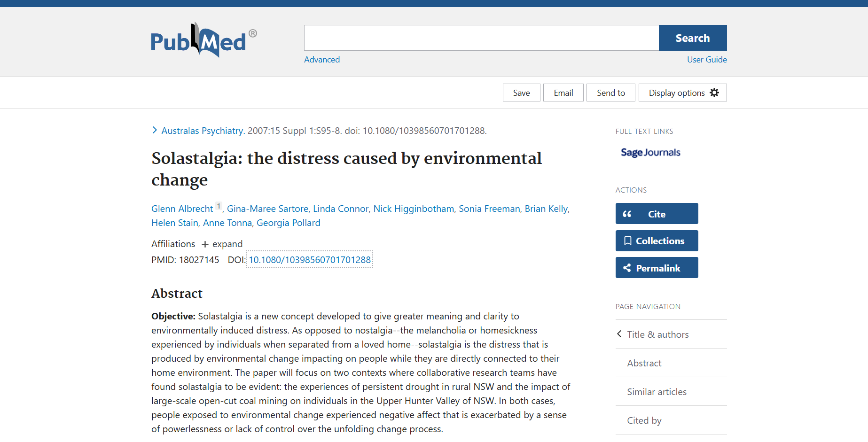Navigate to Title & authors section
The width and height of the screenshot is (868, 442).
(657, 334)
